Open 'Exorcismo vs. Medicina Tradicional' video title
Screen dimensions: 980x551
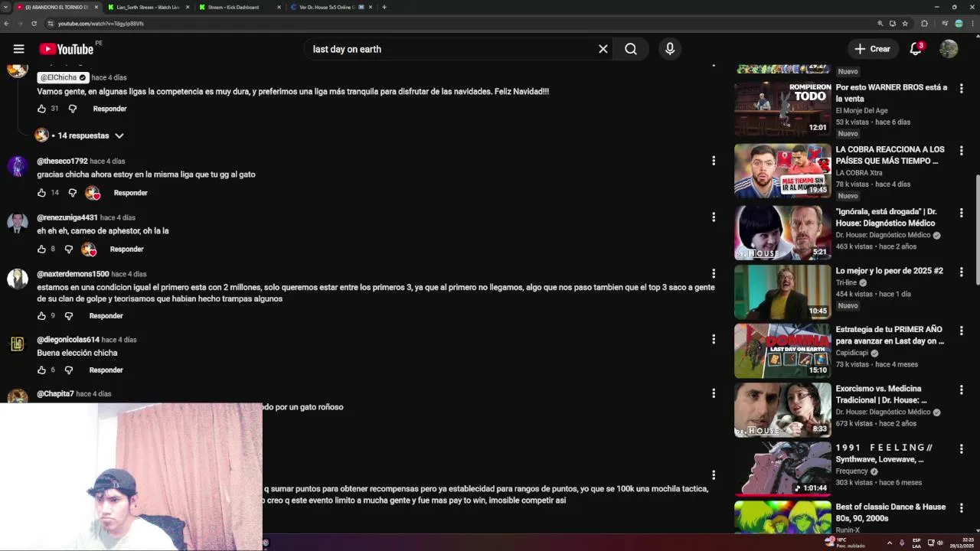pyautogui.click(x=881, y=394)
